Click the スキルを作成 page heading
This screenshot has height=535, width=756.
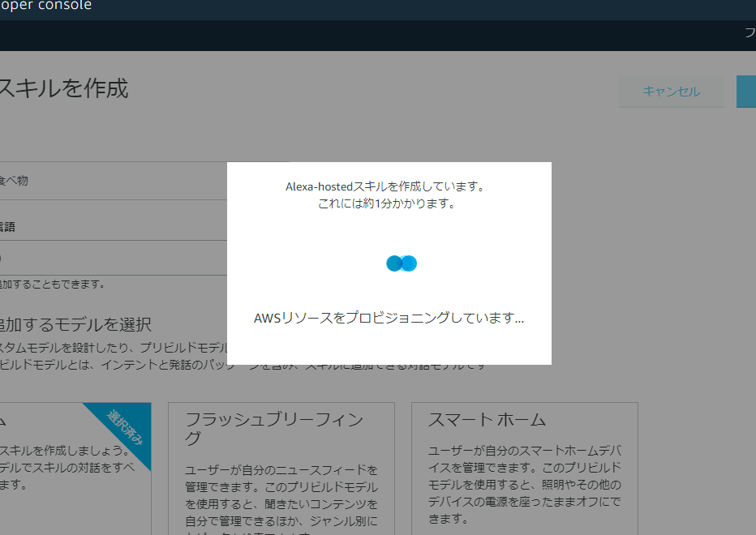pyautogui.click(x=63, y=88)
